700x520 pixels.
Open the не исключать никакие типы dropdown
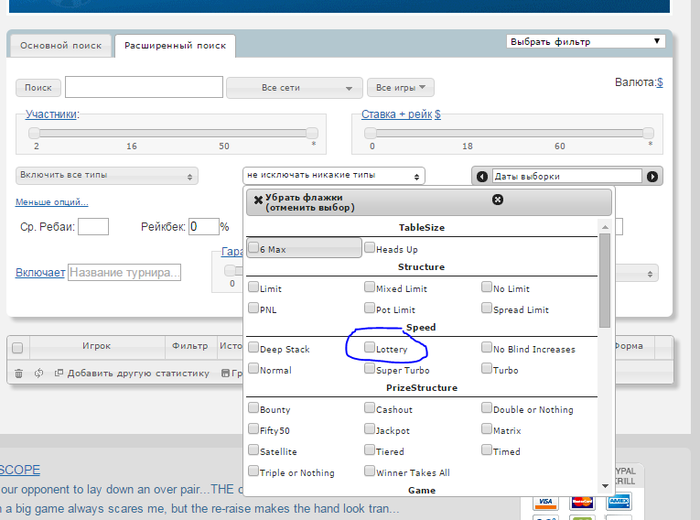[x=333, y=175]
